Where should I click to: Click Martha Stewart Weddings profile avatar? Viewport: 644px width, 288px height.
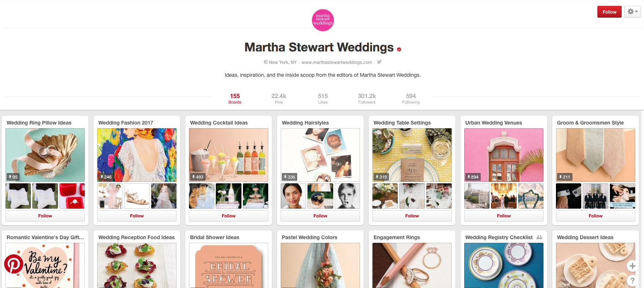tap(323, 20)
